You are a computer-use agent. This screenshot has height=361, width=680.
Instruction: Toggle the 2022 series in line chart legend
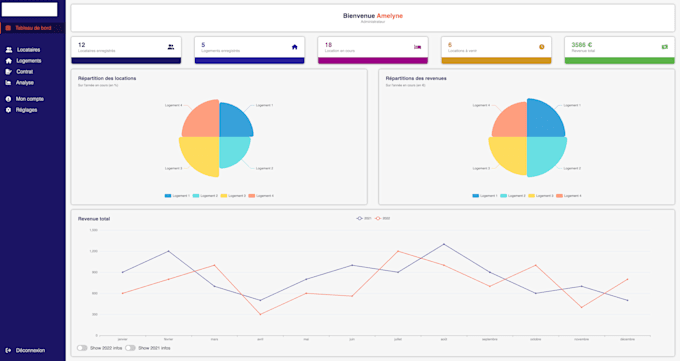[382, 218]
